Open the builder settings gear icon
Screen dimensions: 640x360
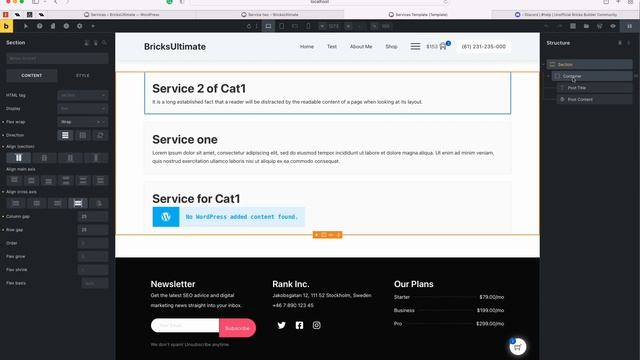coord(80,26)
